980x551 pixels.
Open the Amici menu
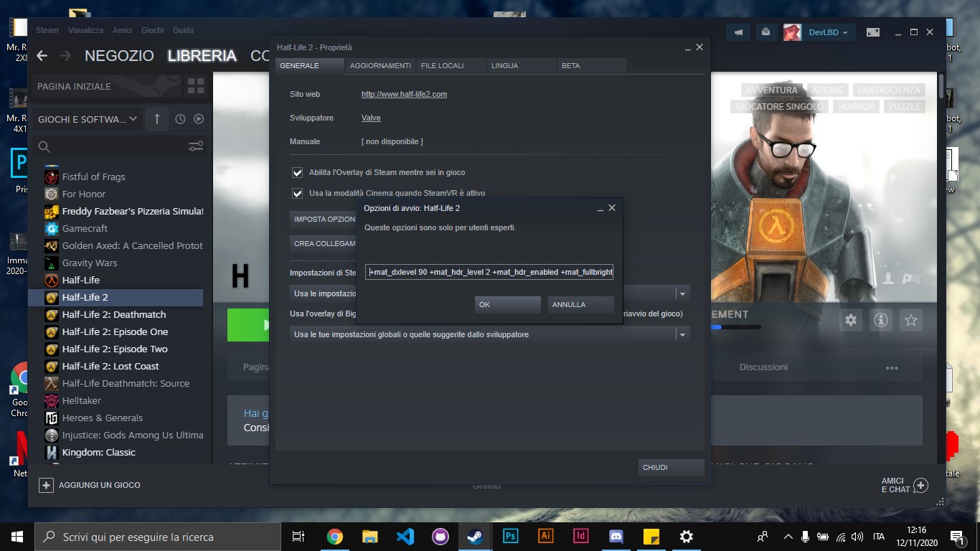pos(123,30)
